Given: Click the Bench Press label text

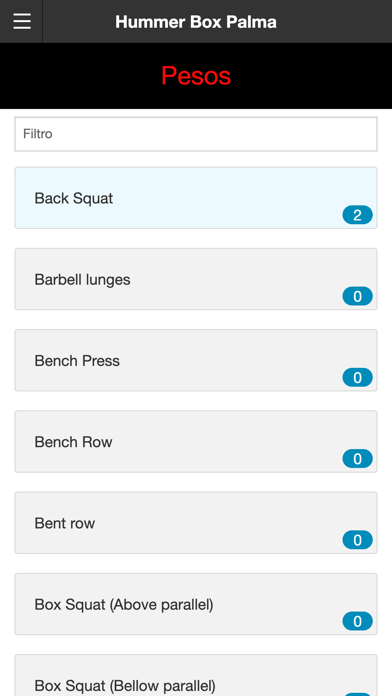Looking at the screenshot, I should 77,361.
